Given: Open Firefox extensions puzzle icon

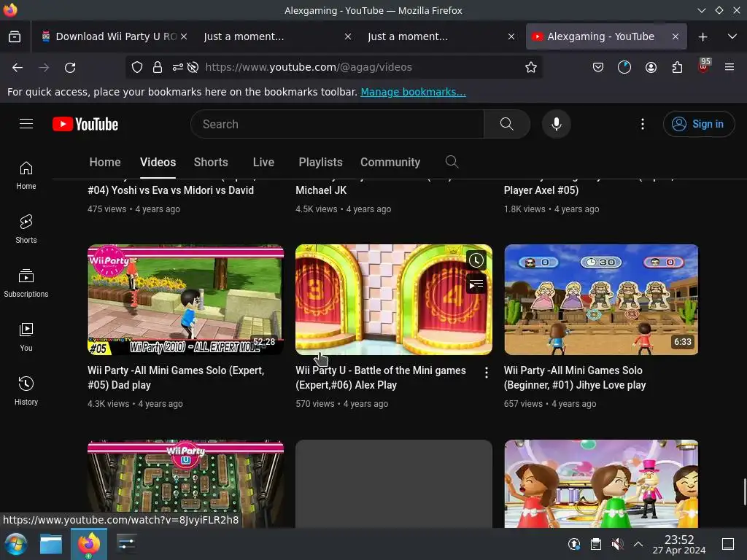Looking at the screenshot, I should [x=677, y=68].
